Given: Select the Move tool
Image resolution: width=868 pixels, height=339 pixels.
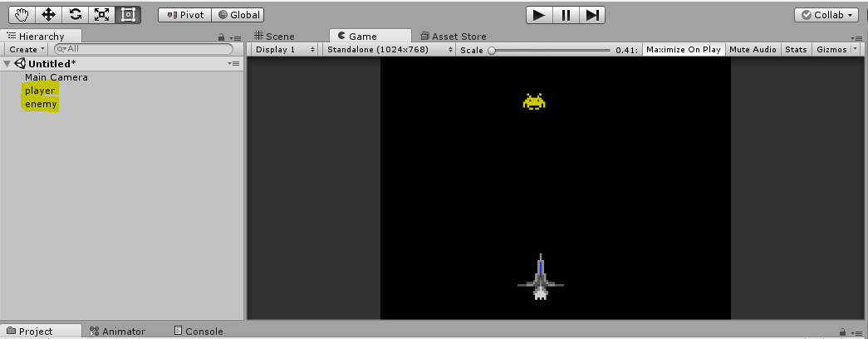Looking at the screenshot, I should (x=48, y=15).
